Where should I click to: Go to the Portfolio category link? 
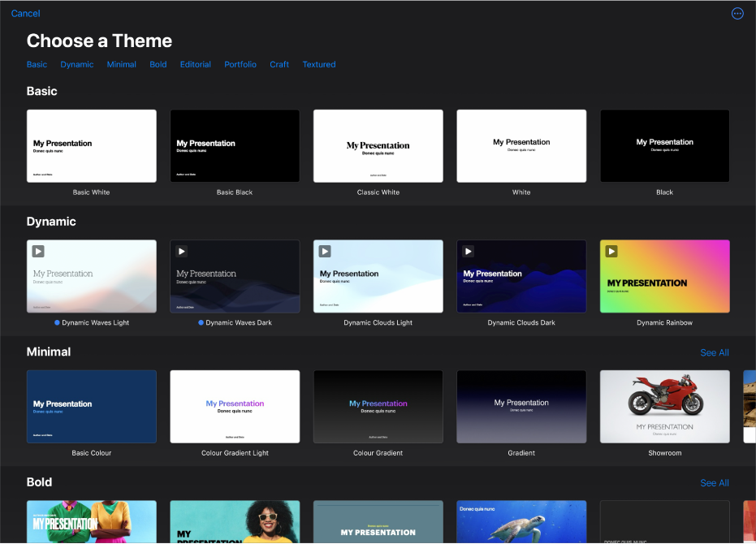point(240,65)
